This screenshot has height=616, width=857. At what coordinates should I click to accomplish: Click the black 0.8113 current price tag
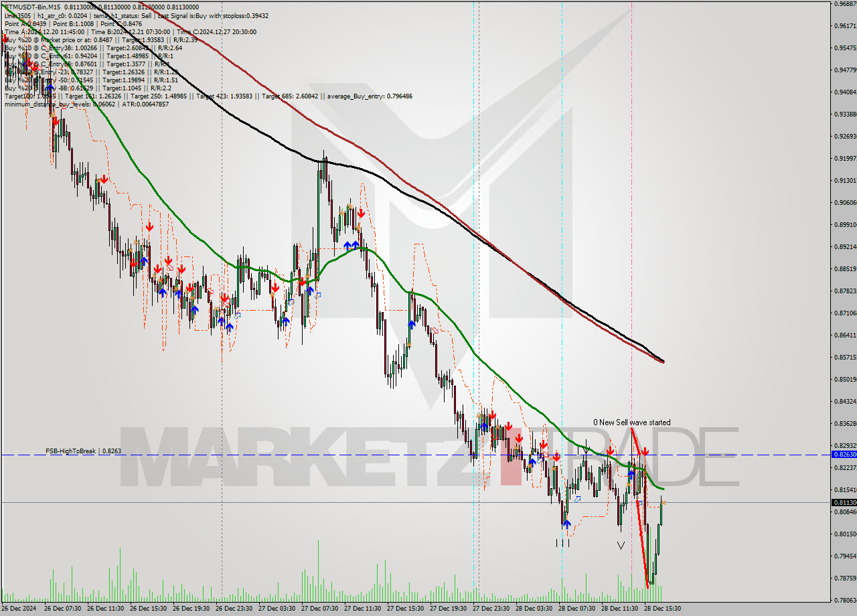tap(843, 502)
